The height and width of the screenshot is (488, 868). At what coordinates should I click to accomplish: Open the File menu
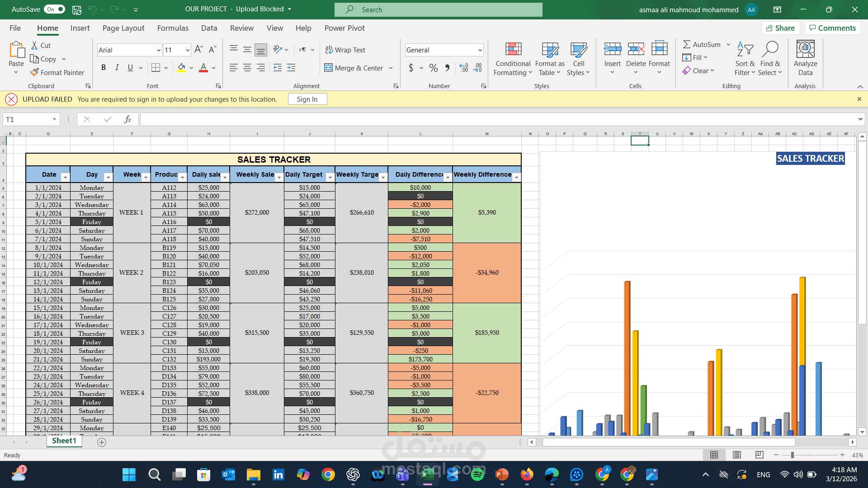click(x=15, y=28)
